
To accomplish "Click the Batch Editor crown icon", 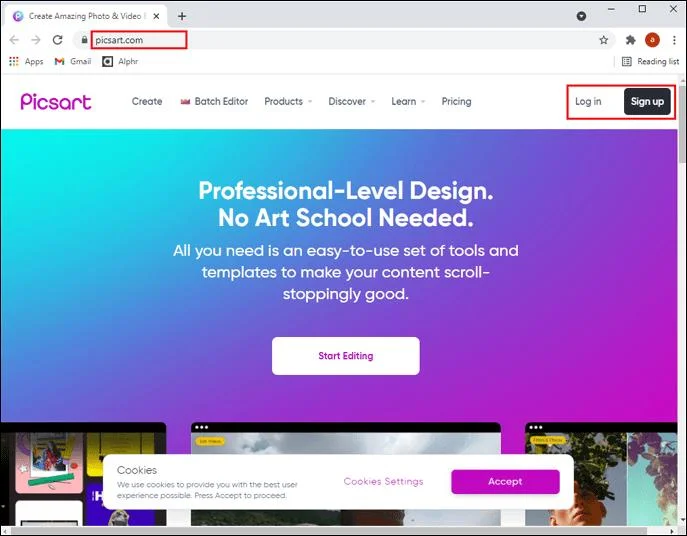I will 185,102.
